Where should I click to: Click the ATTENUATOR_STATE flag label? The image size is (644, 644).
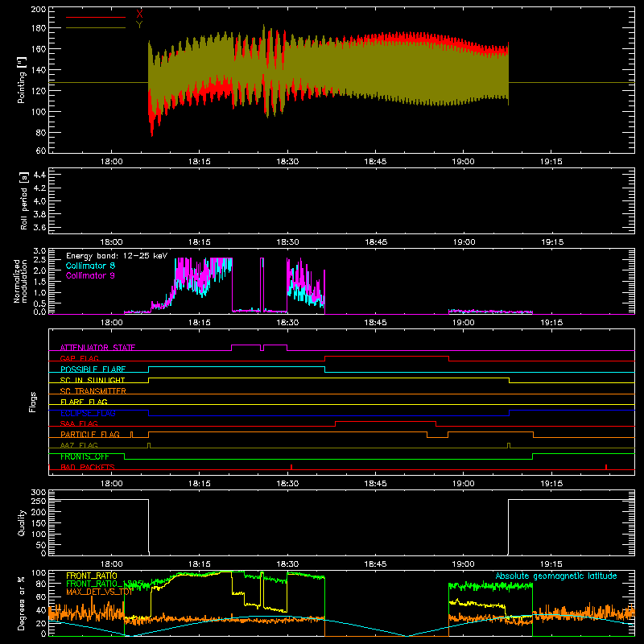point(97,348)
